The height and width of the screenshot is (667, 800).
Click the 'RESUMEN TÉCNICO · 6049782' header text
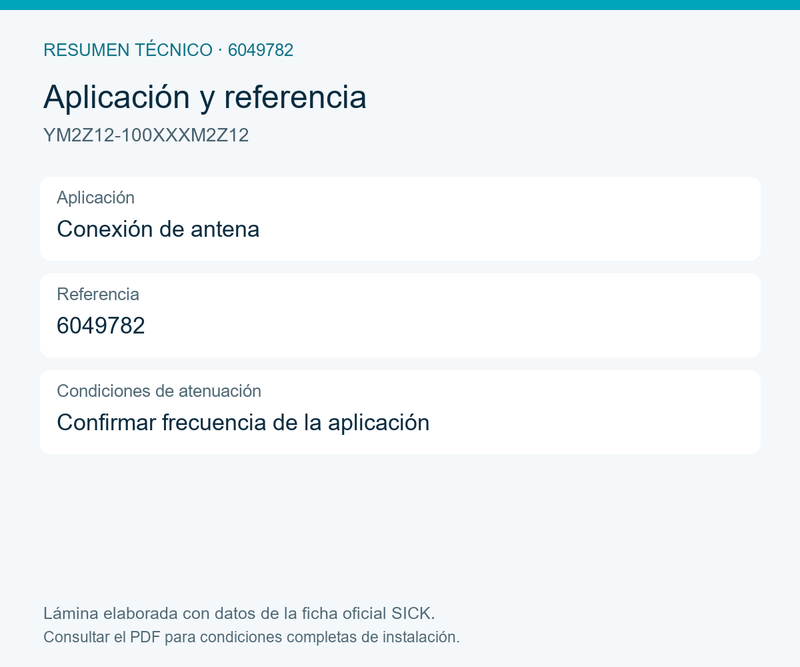[168, 50]
